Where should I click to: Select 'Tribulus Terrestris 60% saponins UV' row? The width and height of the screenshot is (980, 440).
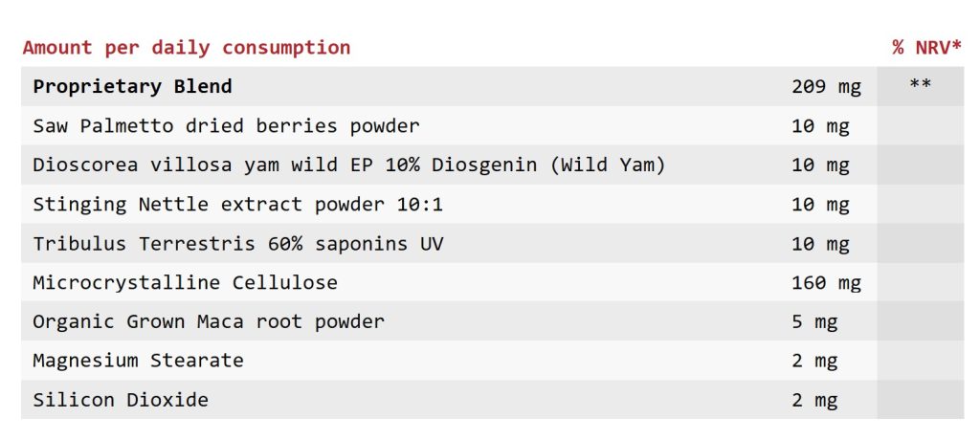tap(493, 243)
